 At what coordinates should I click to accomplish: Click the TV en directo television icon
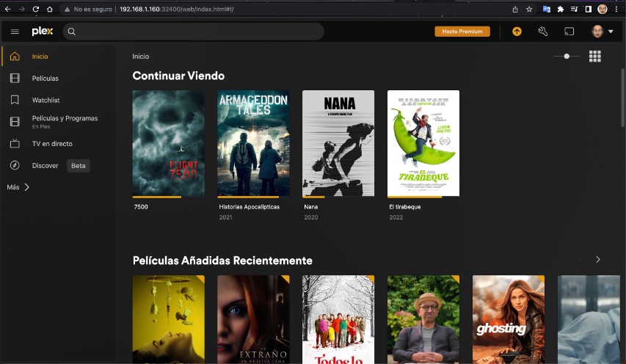15,143
